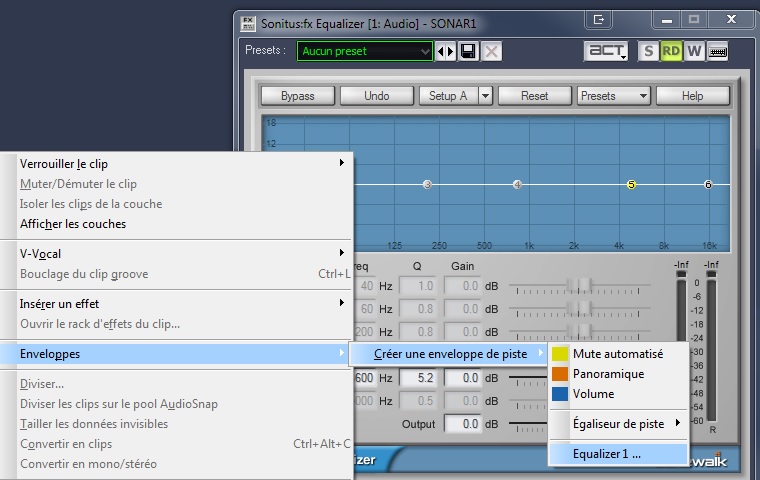760x480 pixels.
Task: Step to the next preset arrow
Action: (x=451, y=51)
